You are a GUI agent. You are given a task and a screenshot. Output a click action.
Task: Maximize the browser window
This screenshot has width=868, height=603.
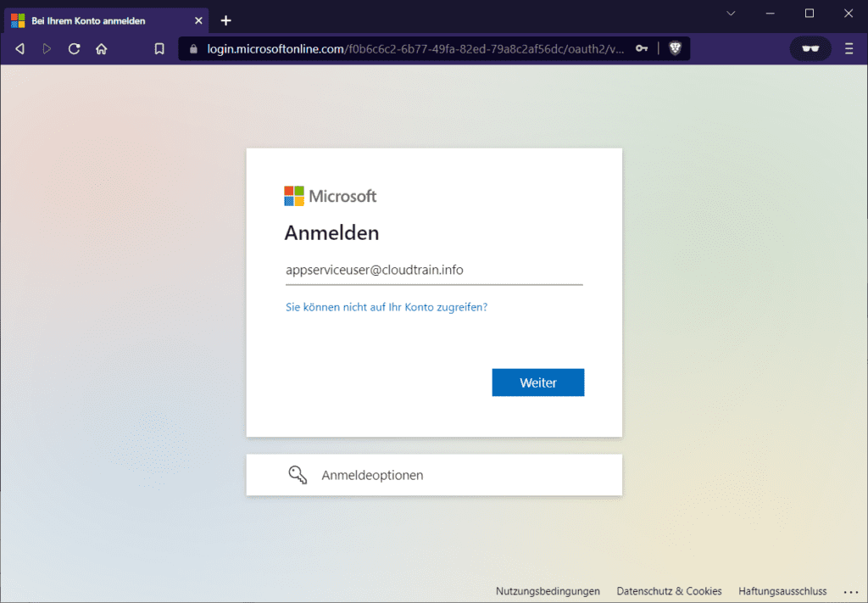810,14
